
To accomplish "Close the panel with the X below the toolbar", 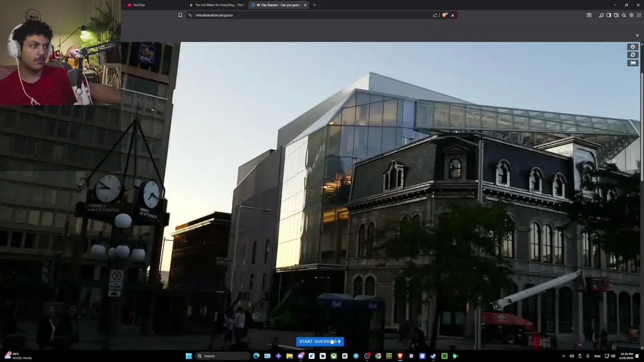I will pyautogui.click(x=637, y=35).
